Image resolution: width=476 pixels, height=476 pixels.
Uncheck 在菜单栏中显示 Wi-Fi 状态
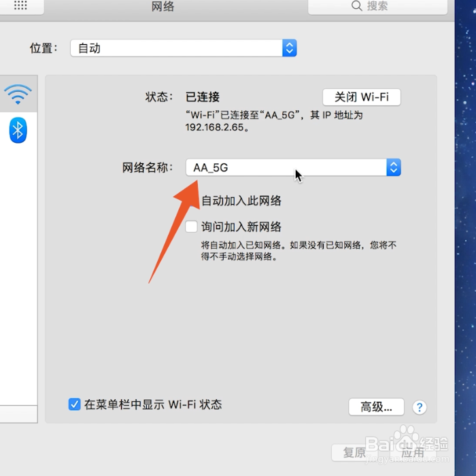(x=74, y=405)
